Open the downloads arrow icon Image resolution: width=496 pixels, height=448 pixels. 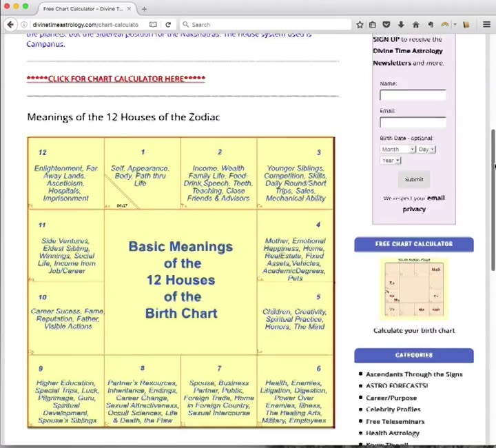[401, 24]
